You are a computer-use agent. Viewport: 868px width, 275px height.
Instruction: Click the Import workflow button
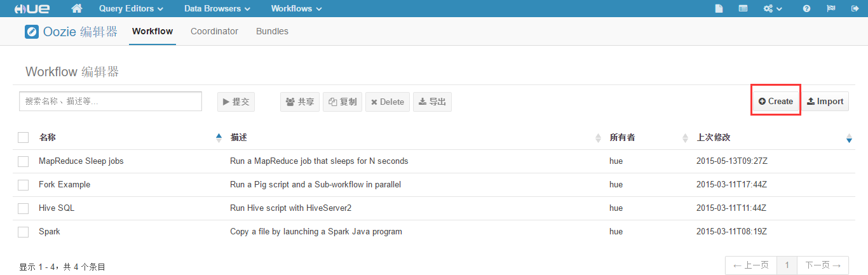(825, 101)
